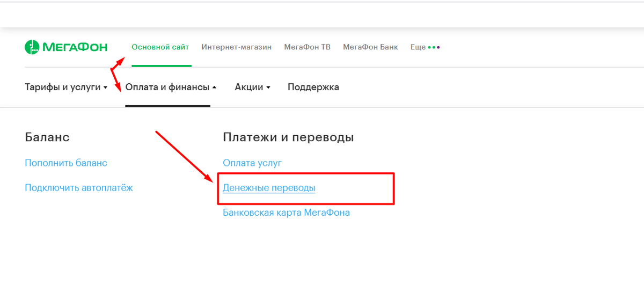Open Банковская карта МегаФона link

[x=286, y=213]
